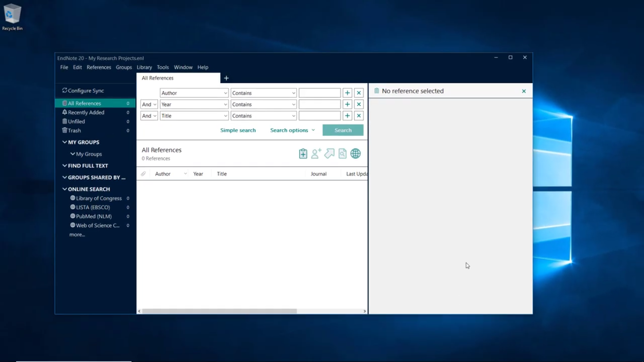Image resolution: width=644 pixels, height=362 pixels.
Task: Click the more... link under Online Search
Action: [x=77, y=234]
